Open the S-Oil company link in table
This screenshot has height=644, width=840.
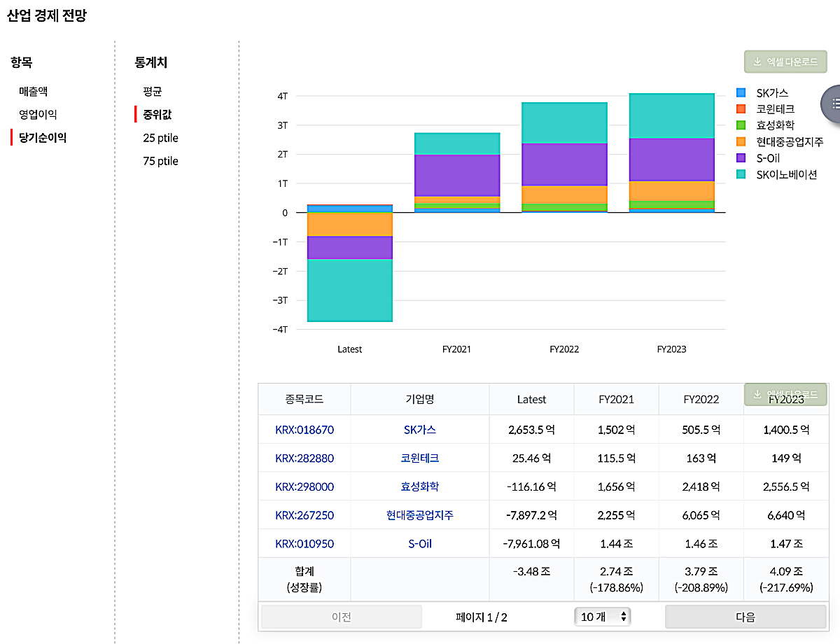tap(420, 543)
